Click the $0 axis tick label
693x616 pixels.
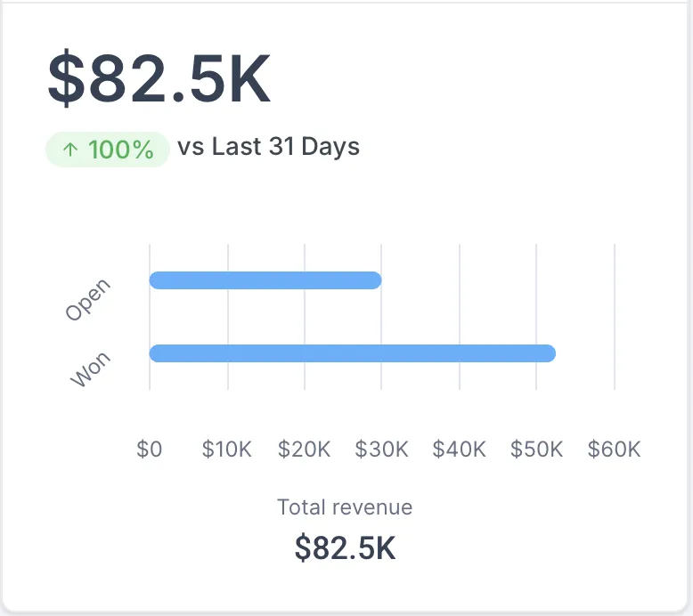(x=150, y=450)
